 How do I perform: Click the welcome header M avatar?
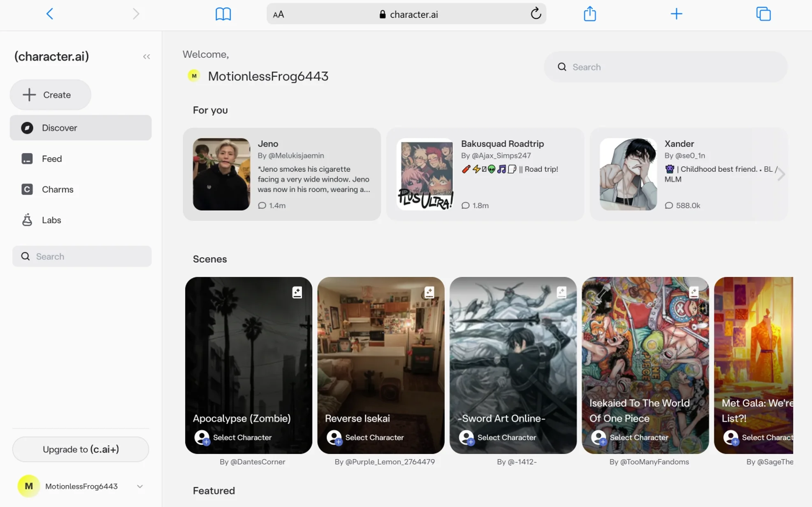194,76
